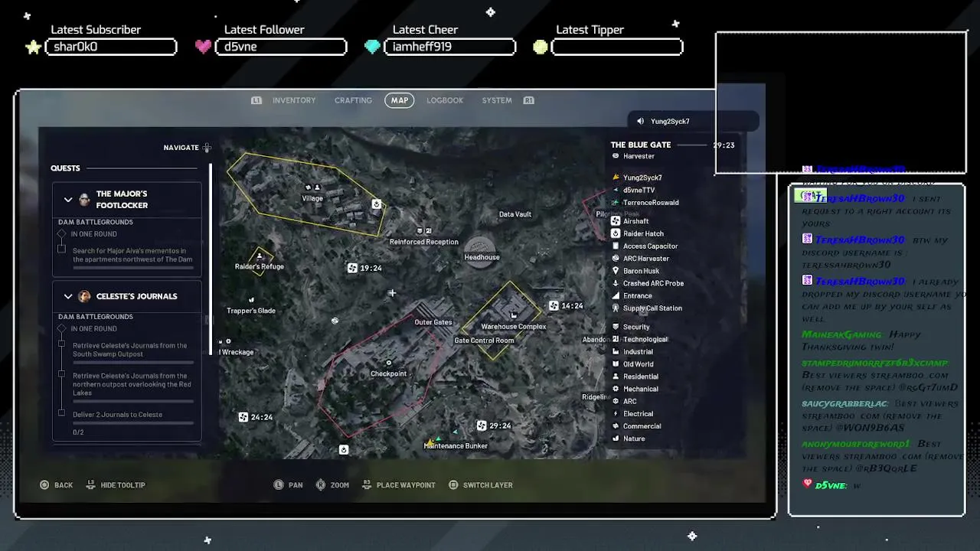
Task: Click the Supply Call Station legend icon
Action: click(x=616, y=308)
